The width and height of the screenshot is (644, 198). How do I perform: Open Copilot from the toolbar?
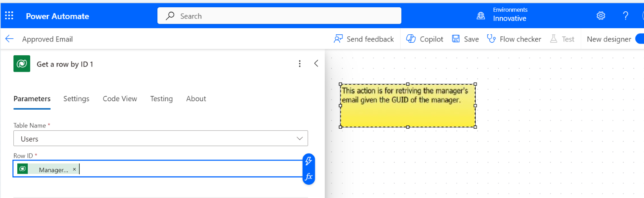425,39
